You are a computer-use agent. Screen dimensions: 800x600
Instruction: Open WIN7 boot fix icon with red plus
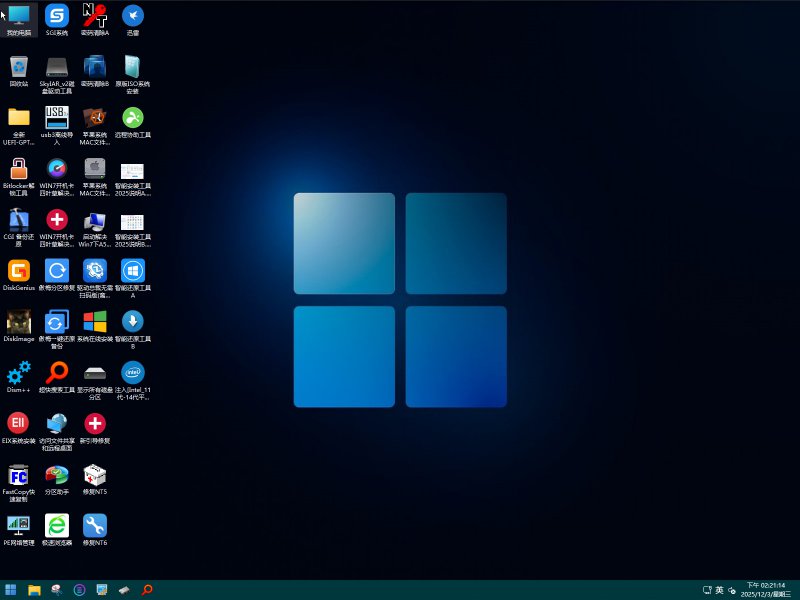(x=57, y=228)
